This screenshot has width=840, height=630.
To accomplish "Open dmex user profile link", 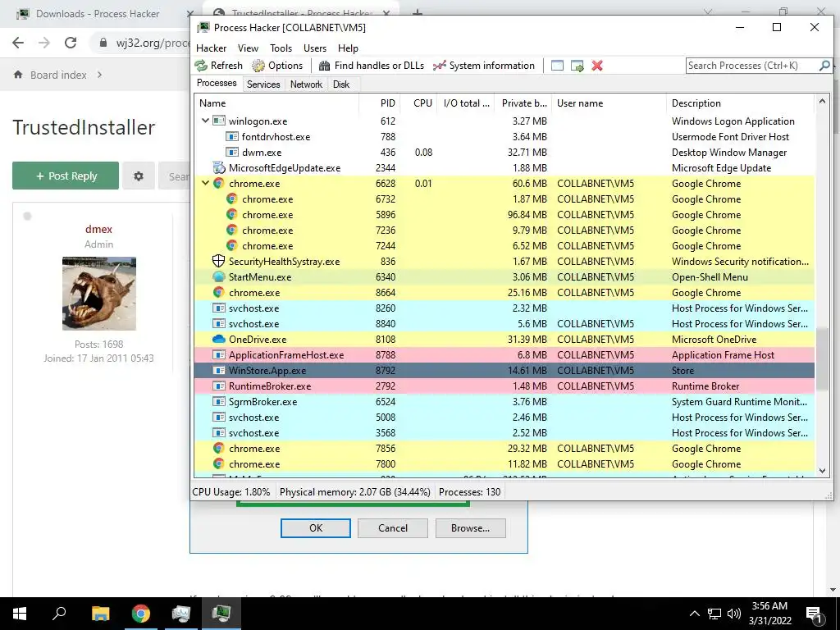I will tap(98, 230).
